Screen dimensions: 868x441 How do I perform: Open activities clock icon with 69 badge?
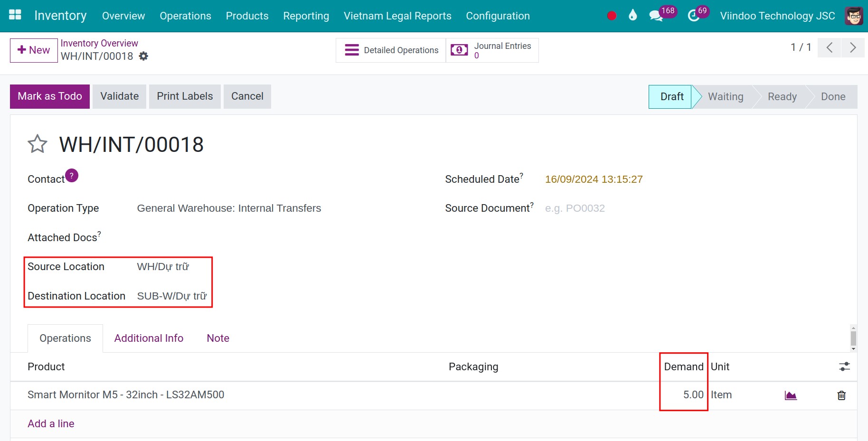(x=694, y=16)
